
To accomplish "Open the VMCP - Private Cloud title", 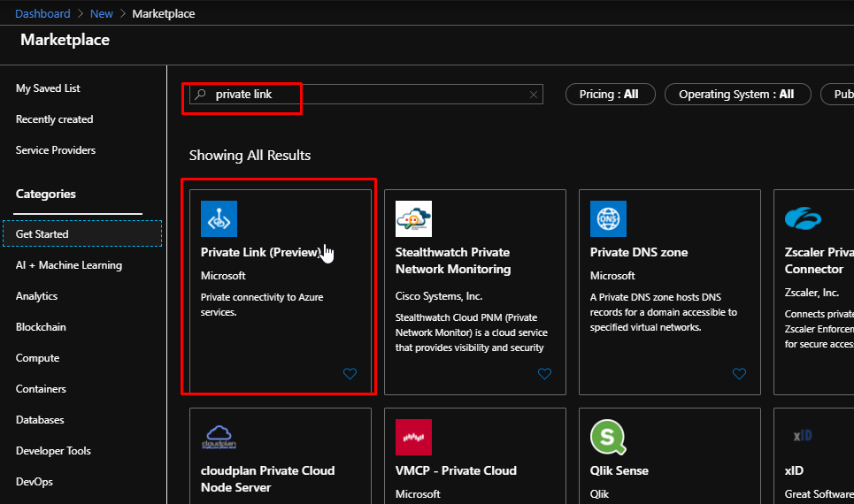I will [456, 470].
